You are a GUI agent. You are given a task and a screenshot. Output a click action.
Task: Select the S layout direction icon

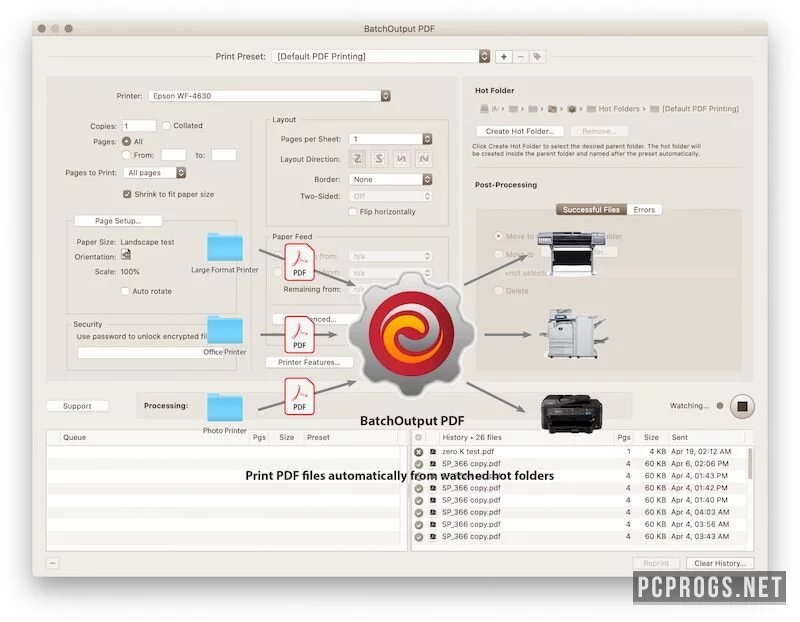(379, 159)
